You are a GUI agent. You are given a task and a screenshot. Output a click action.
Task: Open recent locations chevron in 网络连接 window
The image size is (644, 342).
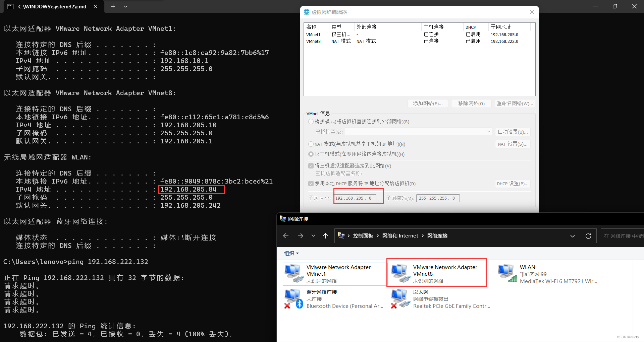(x=313, y=236)
